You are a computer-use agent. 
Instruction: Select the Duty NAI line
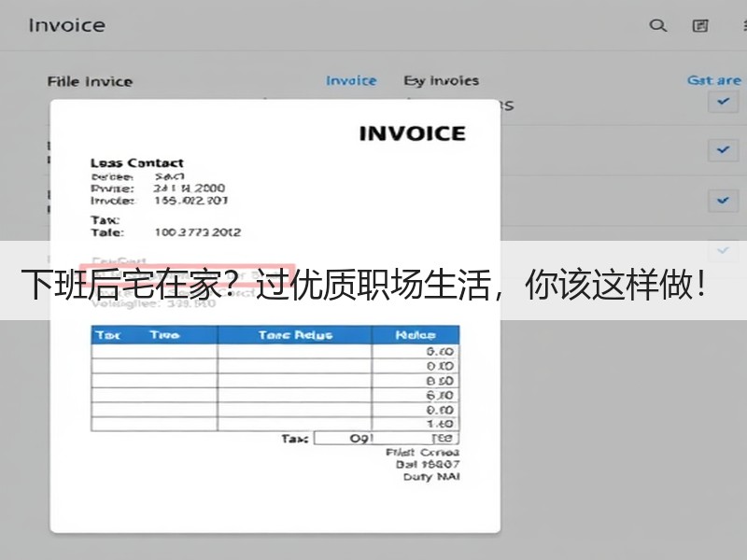[431, 477]
